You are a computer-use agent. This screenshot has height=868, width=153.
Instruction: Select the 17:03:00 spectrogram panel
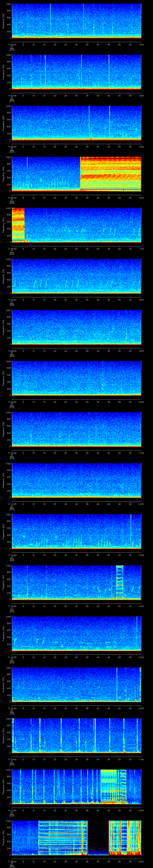tap(76, 72)
